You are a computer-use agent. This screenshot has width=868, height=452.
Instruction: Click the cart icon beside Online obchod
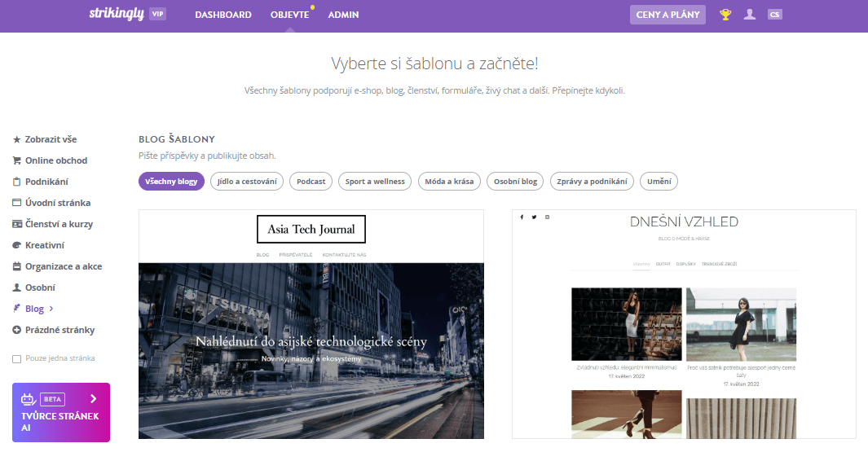[16, 160]
